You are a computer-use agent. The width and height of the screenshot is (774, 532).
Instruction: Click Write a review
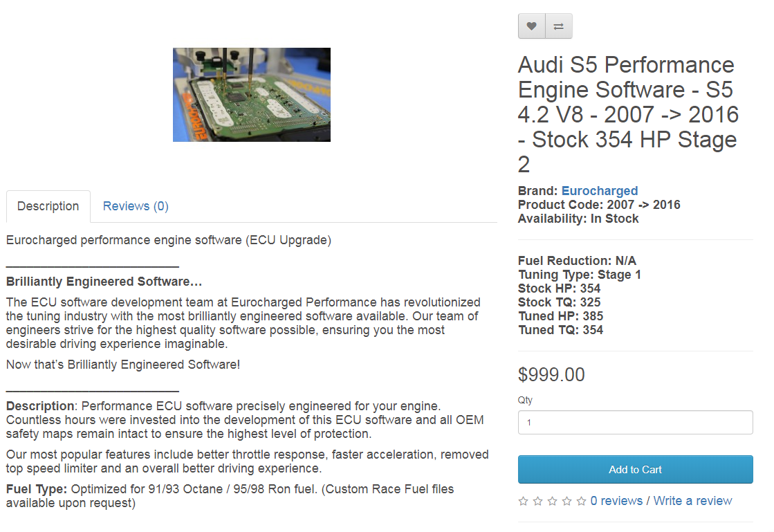point(692,500)
